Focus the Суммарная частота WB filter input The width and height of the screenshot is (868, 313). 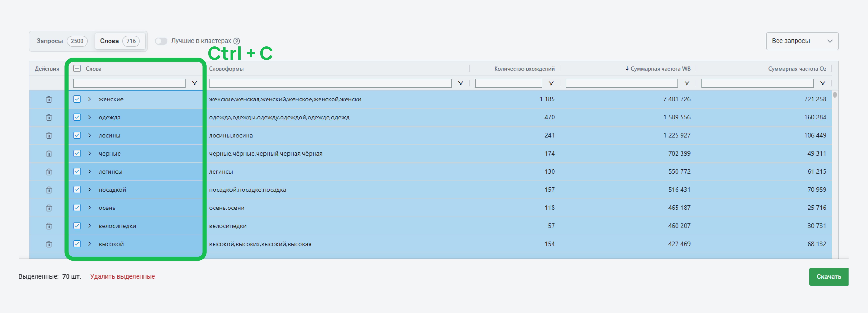[x=622, y=83]
